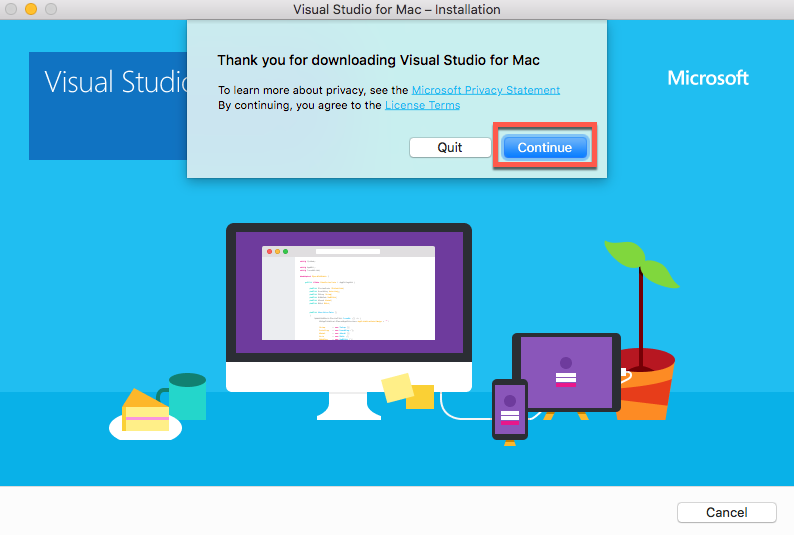The width and height of the screenshot is (794, 535).
Task: Cancel the installation with the Cancel button
Action: pos(726,512)
